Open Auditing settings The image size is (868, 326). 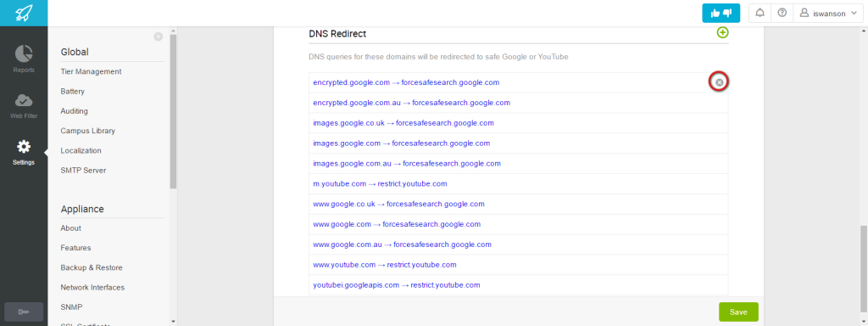click(x=75, y=111)
